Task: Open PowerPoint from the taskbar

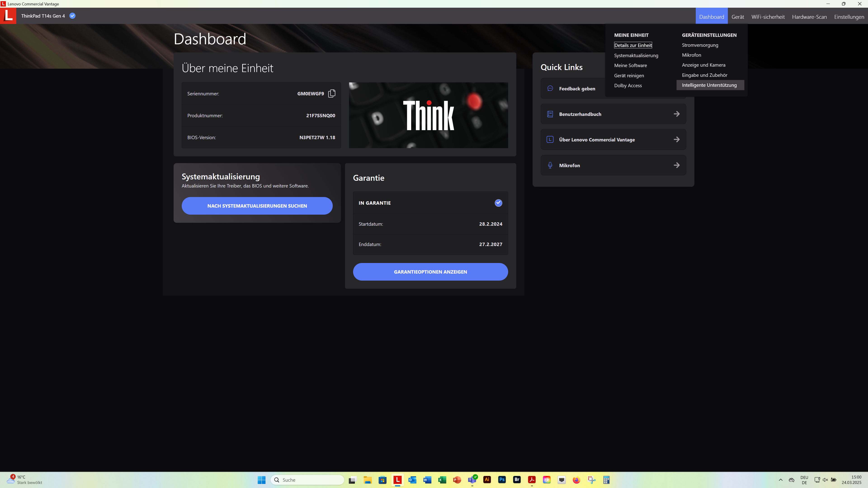Action: 457,480
